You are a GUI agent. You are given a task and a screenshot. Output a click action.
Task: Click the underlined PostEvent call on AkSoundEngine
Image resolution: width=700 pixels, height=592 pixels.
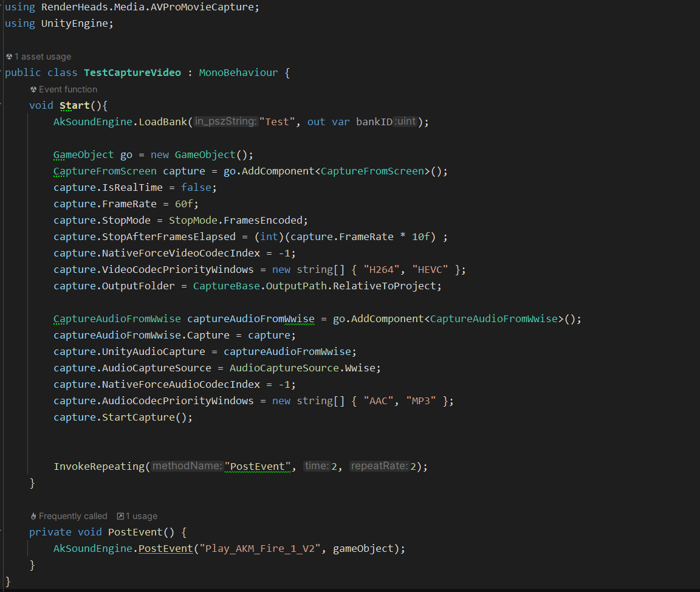coord(166,548)
